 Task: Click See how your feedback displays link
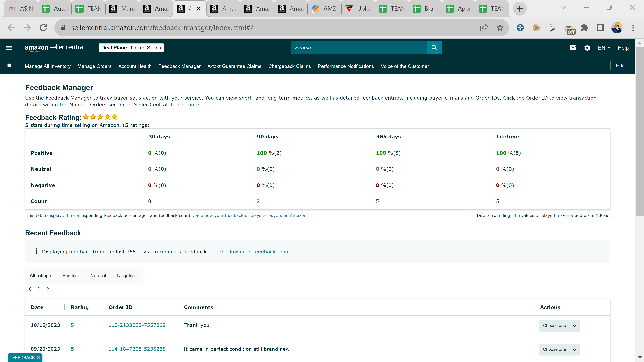(252, 215)
